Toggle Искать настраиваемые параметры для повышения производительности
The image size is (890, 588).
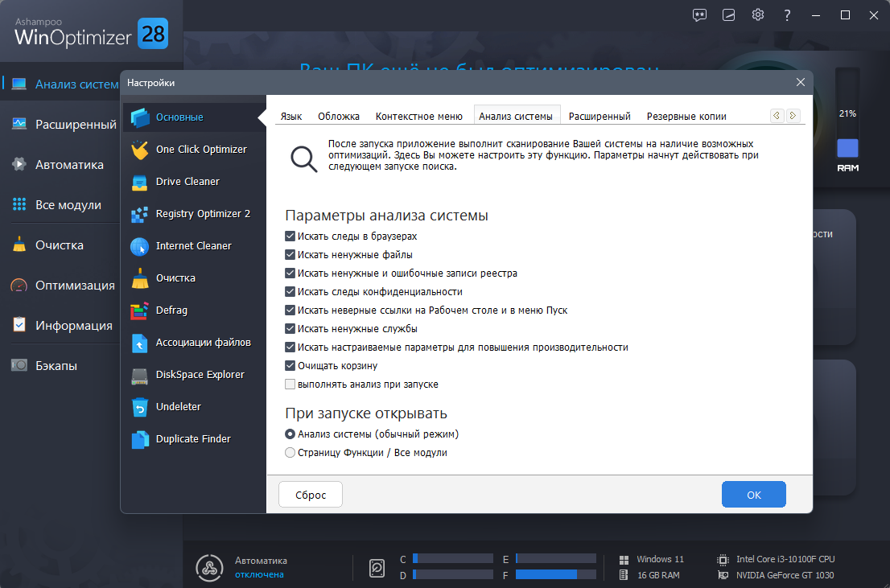point(290,347)
